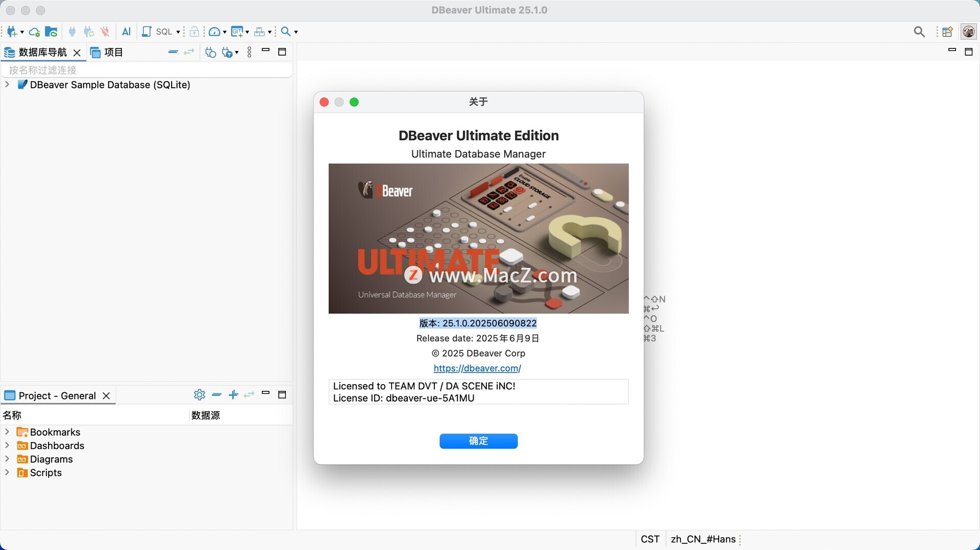Expand the Dashboards folder
The width and height of the screenshot is (980, 550).
coord(7,446)
